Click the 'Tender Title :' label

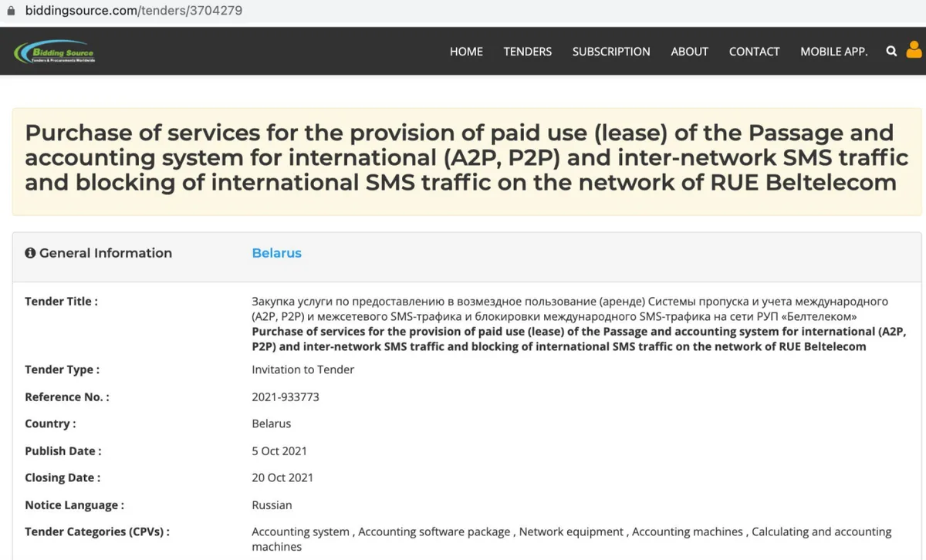61,302
